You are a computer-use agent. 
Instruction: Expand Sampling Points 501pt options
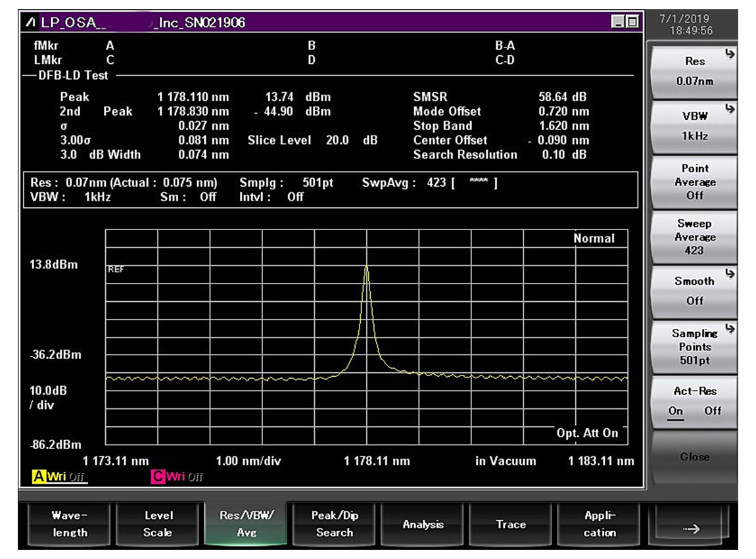[x=694, y=347]
